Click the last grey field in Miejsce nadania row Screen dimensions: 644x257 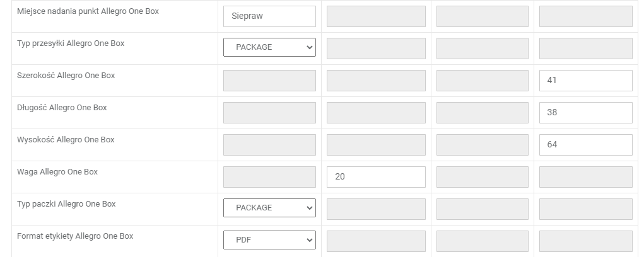coord(585,16)
